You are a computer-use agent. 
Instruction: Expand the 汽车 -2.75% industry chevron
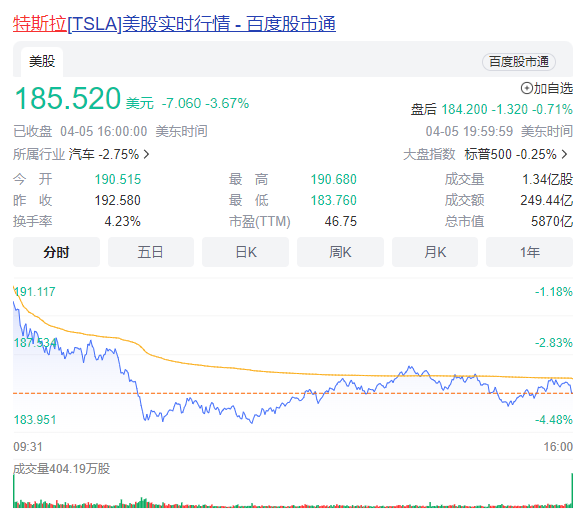tap(146, 154)
